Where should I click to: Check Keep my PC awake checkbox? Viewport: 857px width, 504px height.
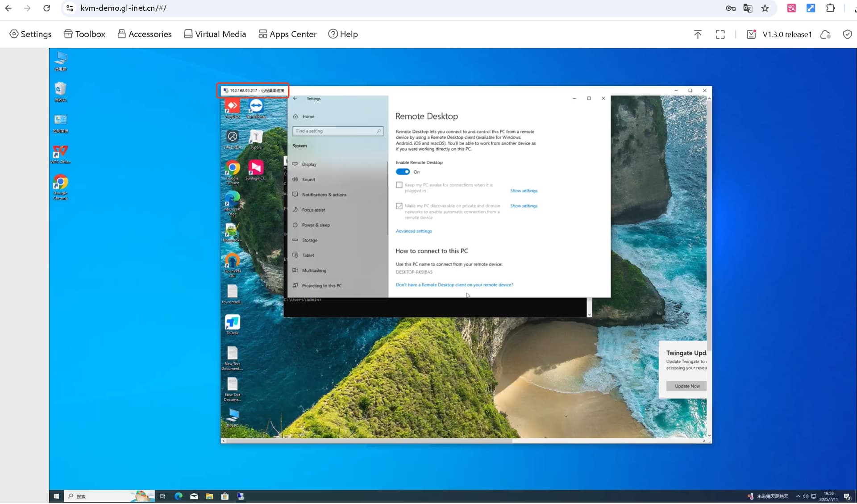(399, 185)
